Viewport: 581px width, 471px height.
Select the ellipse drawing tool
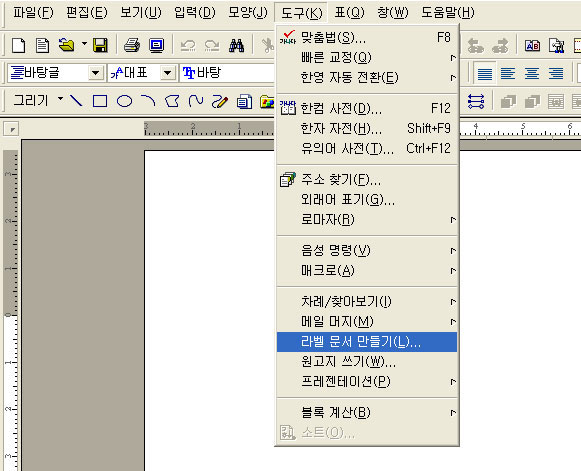click(124, 101)
